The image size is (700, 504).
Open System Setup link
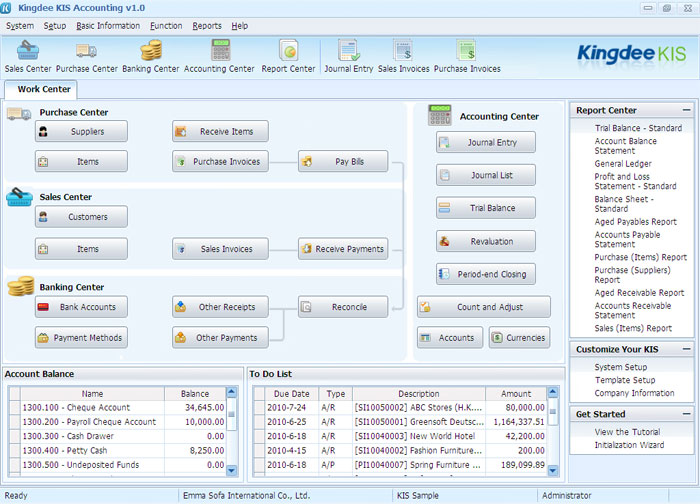coord(621,367)
